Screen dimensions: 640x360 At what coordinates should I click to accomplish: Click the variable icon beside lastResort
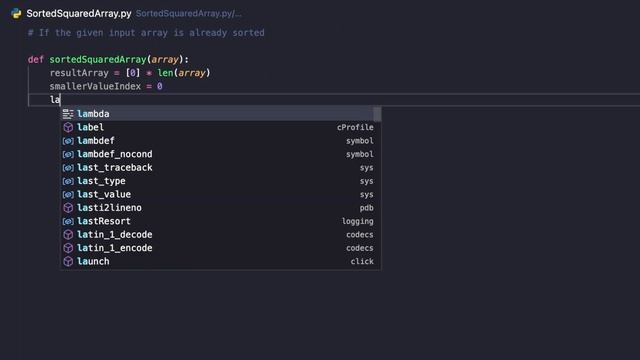(x=68, y=221)
